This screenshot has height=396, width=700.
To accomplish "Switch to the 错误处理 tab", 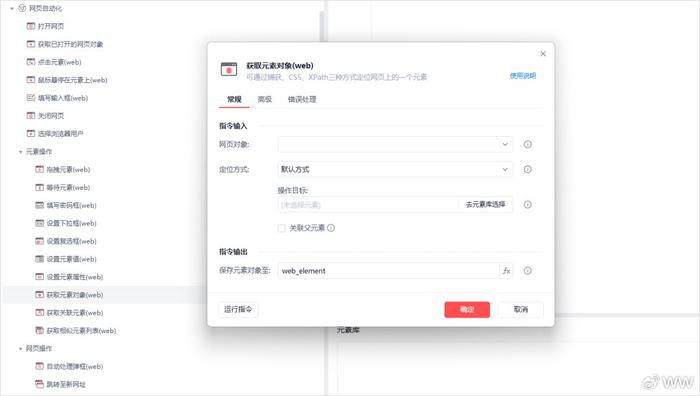I will 302,99.
